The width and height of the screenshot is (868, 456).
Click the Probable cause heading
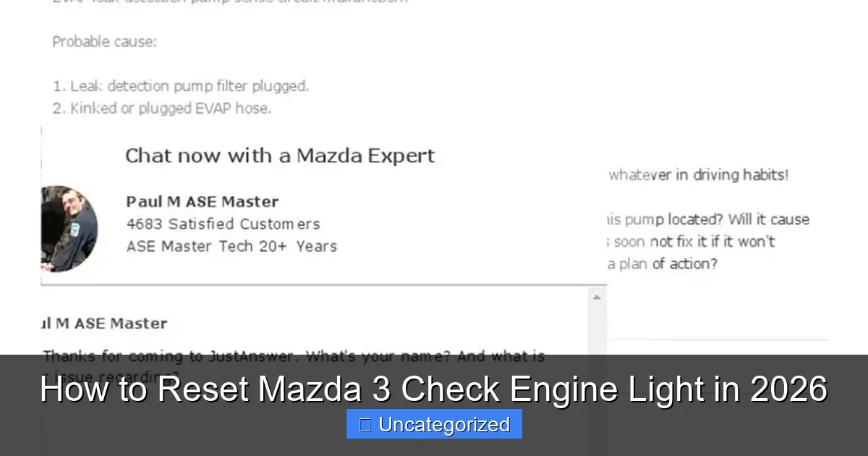coord(105,41)
